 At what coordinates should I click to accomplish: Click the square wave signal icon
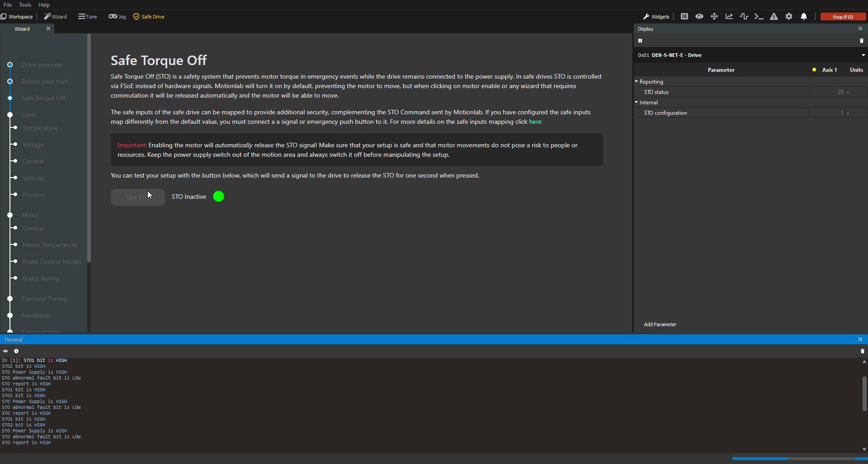pos(744,17)
